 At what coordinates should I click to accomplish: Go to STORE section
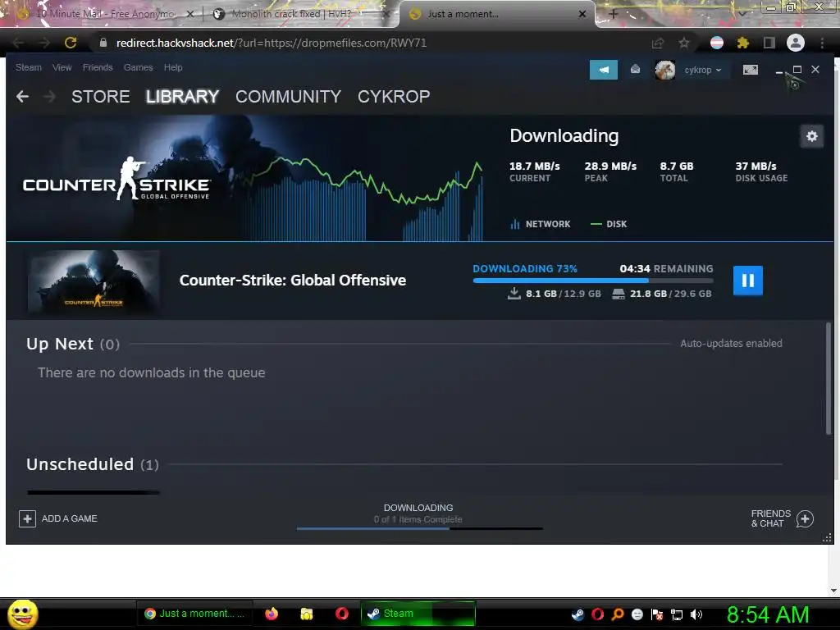point(101,97)
